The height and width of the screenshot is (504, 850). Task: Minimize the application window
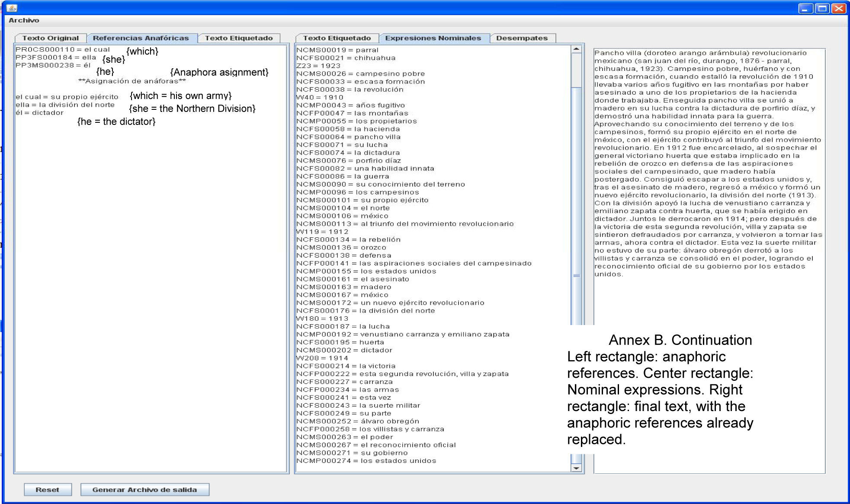805,8
